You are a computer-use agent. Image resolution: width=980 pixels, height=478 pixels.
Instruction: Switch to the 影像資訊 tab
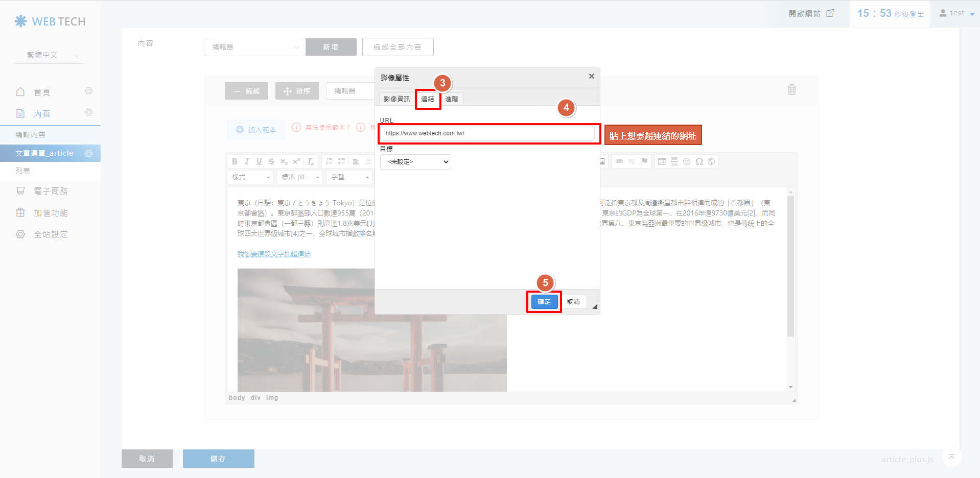[396, 99]
